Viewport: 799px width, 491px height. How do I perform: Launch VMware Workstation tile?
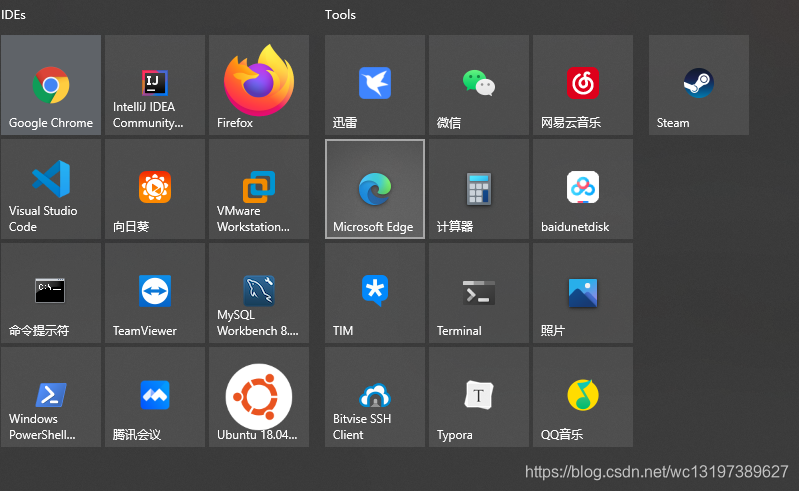coord(259,189)
